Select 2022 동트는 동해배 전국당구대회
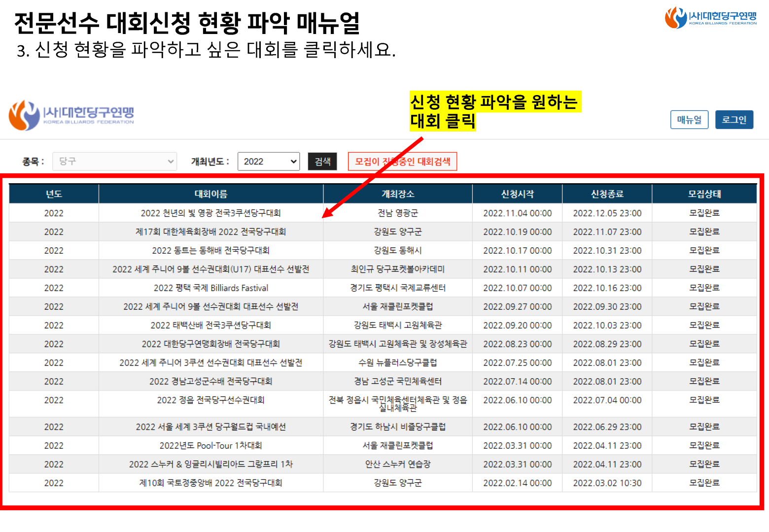Image resolution: width=769 pixels, height=532 pixels. pyautogui.click(x=211, y=250)
